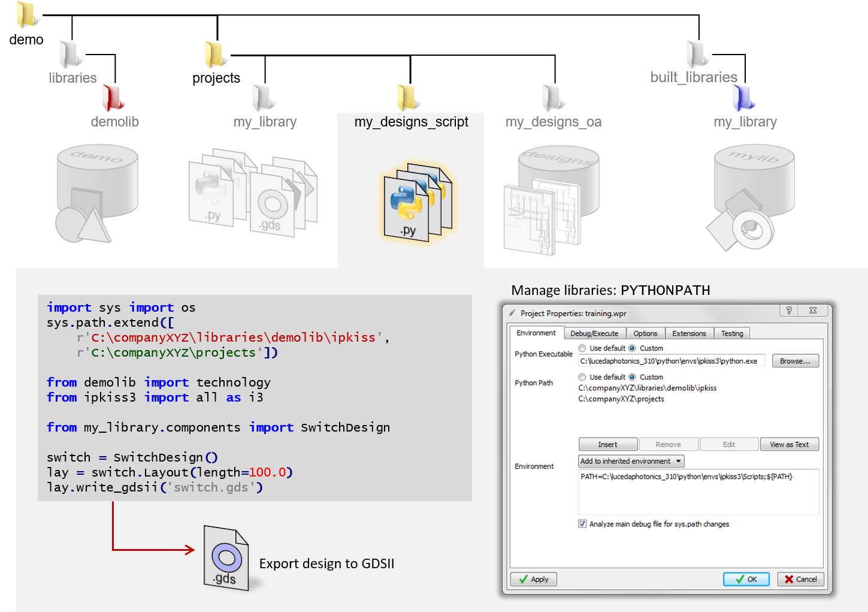
Task: Open the Extensions tab
Action: (689, 333)
